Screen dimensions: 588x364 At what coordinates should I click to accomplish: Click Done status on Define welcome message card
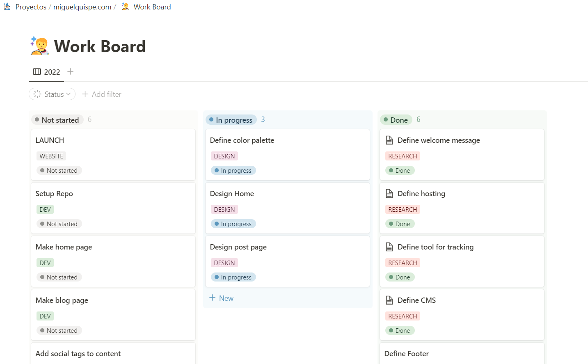point(400,171)
